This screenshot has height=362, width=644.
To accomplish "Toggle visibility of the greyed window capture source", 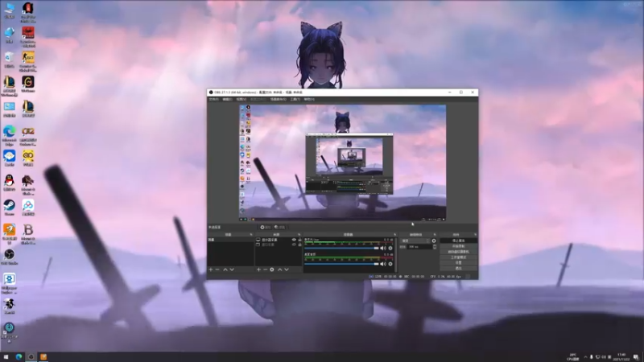I will [294, 245].
